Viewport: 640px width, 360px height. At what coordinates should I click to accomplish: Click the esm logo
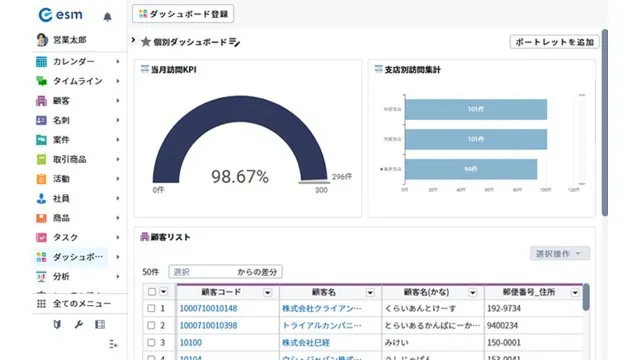60,15
